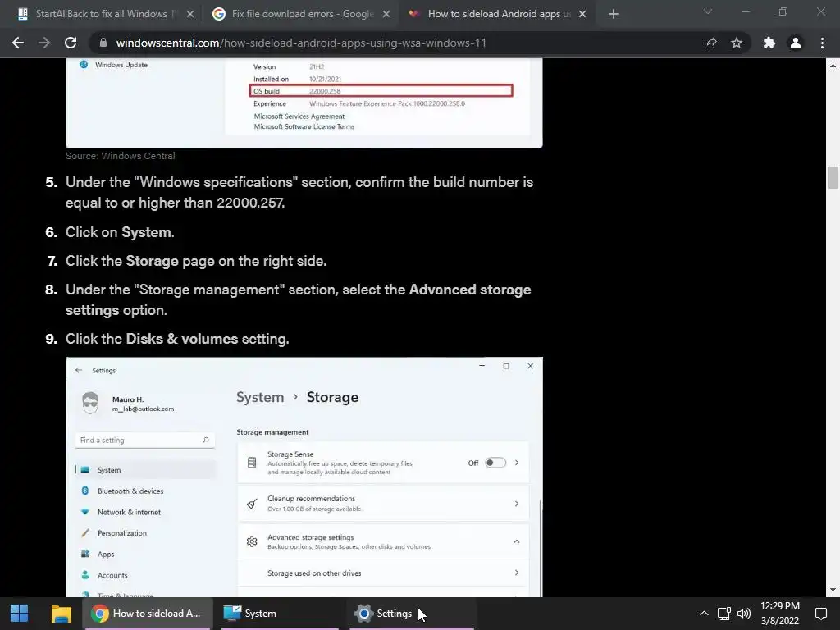Click Storage used on other drives chevron
This screenshot has width=840, height=630.
[x=517, y=573]
